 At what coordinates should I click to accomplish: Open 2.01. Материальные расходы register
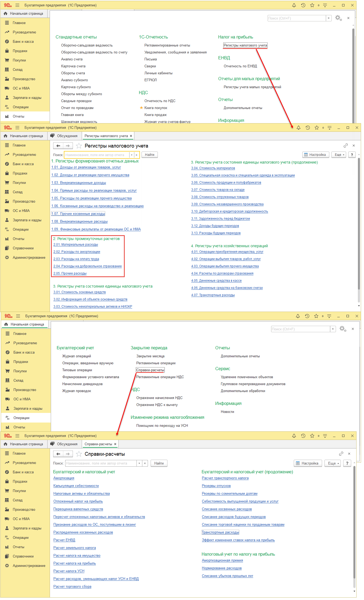(x=76, y=245)
